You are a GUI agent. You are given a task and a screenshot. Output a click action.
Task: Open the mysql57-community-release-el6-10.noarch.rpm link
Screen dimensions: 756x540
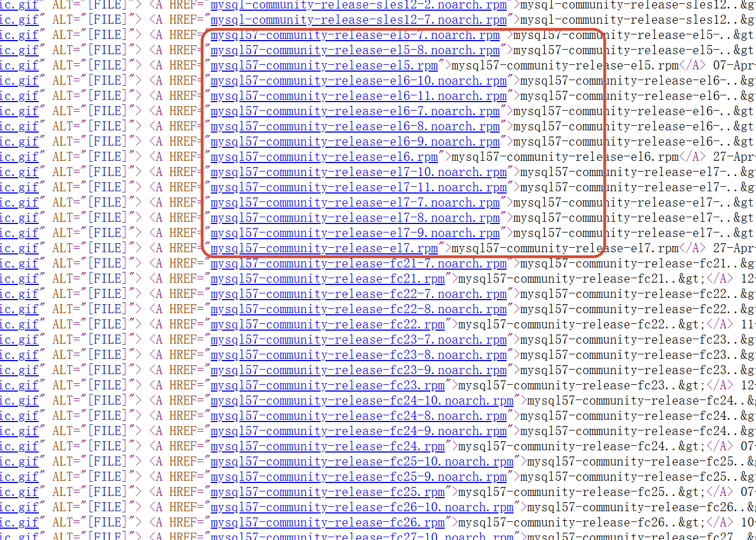(x=359, y=81)
